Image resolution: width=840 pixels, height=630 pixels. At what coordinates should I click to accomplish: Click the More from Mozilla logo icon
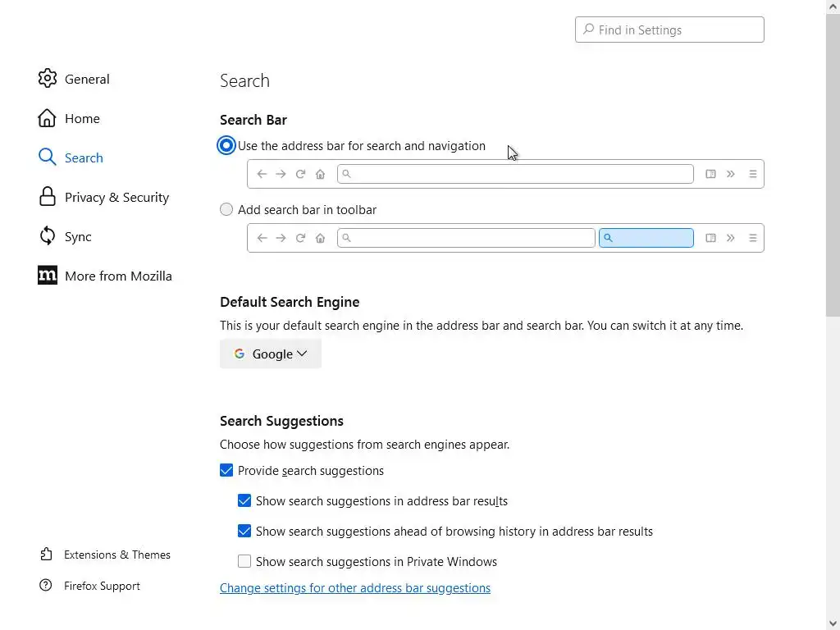pyautogui.click(x=48, y=276)
